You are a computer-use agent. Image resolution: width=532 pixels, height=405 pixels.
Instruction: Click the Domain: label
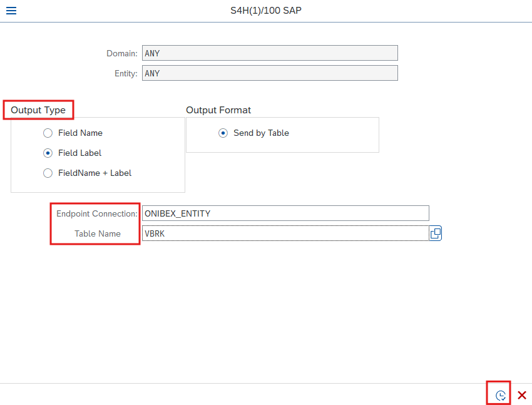coord(122,54)
